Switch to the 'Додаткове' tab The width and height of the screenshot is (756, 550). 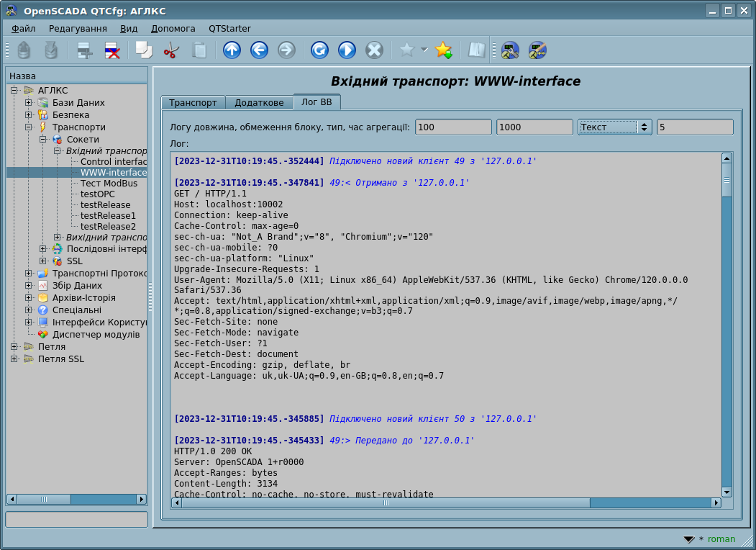pyautogui.click(x=259, y=103)
